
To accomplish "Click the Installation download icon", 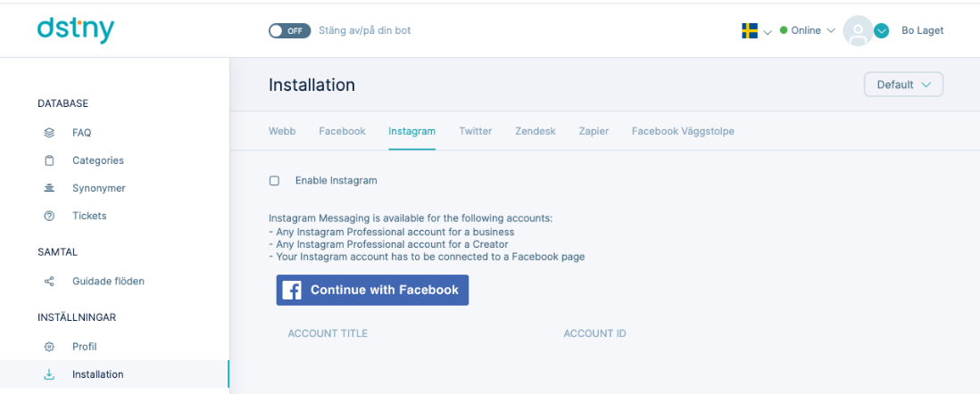I will (49, 374).
